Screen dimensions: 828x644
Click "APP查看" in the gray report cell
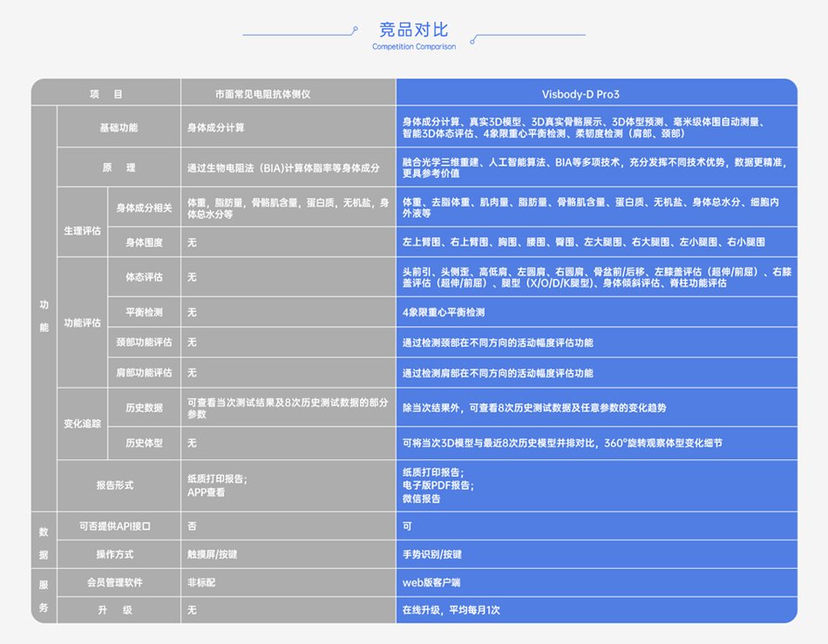pyautogui.click(x=207, y=492)
